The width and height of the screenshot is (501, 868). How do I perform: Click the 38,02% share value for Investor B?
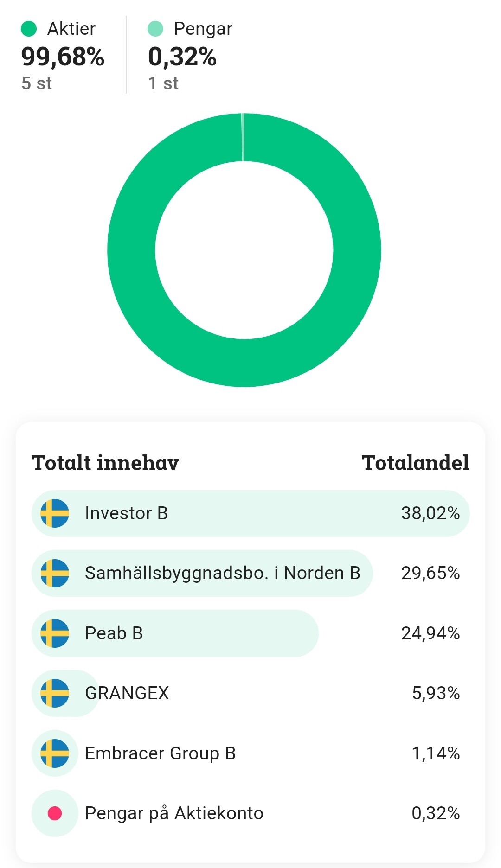click(x=430, y=513)
